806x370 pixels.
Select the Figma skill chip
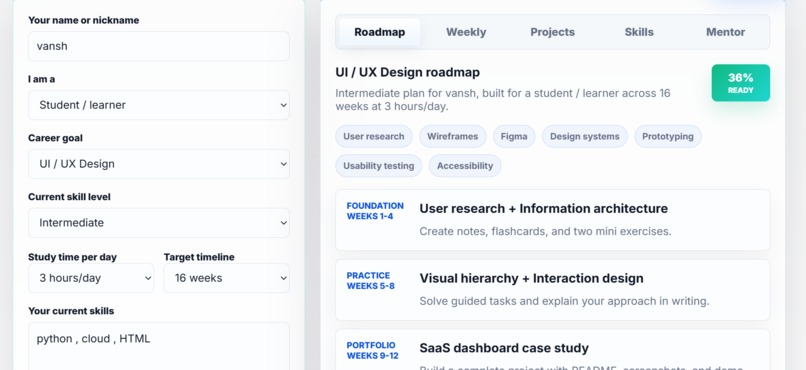[x=514, y=136]
